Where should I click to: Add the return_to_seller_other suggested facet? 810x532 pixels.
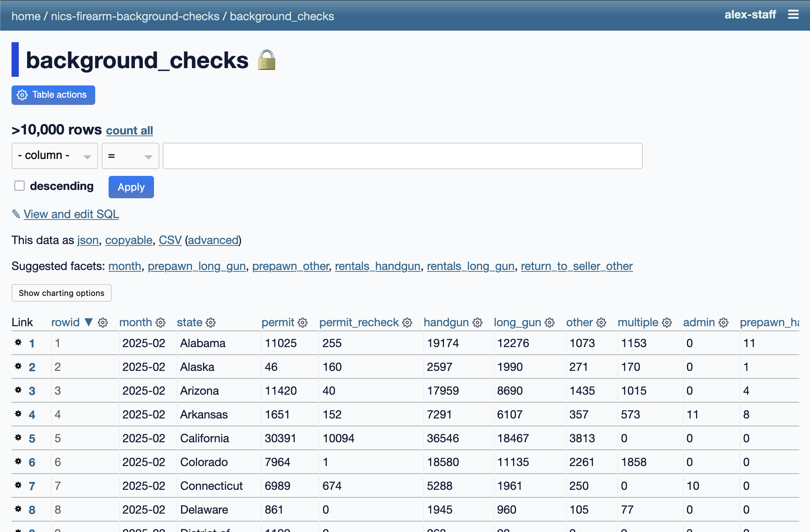[x=577, y=266]
